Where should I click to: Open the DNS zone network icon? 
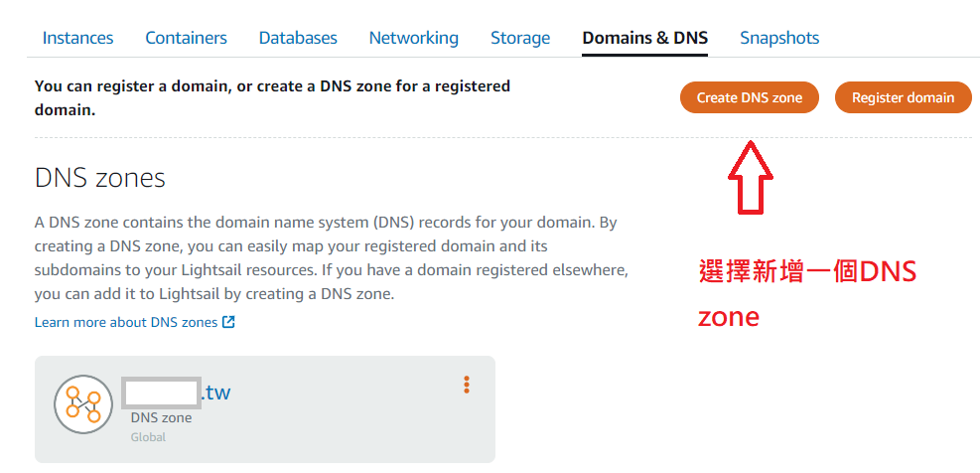tap(83, 403)
